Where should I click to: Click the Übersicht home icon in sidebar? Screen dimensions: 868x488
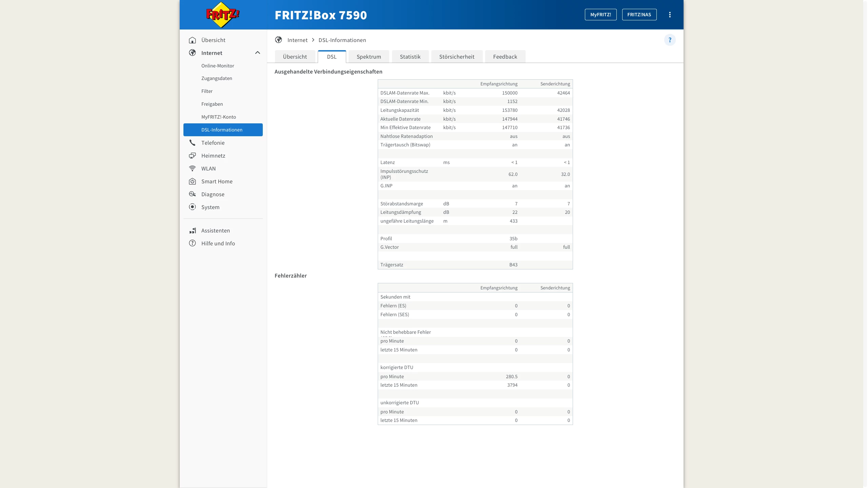click(x=192, y=40)
